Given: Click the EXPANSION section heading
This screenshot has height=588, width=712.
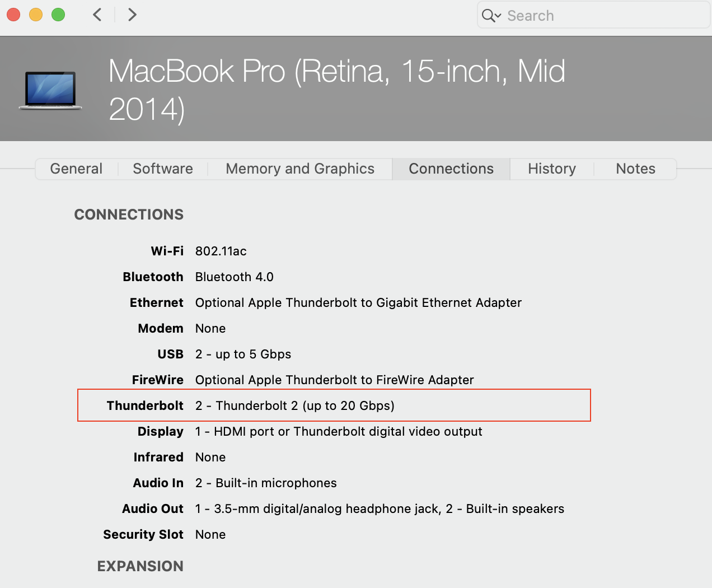Looking at the screenshot, I should [140, 566].
